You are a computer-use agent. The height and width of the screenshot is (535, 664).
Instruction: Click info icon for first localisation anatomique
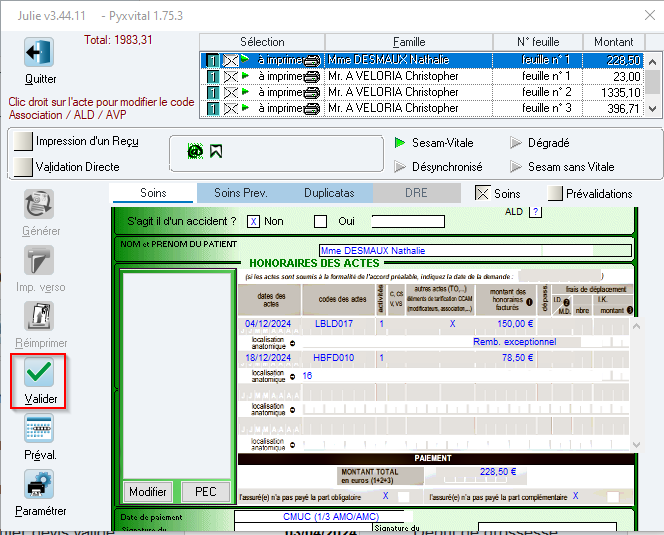click(292, 343)
